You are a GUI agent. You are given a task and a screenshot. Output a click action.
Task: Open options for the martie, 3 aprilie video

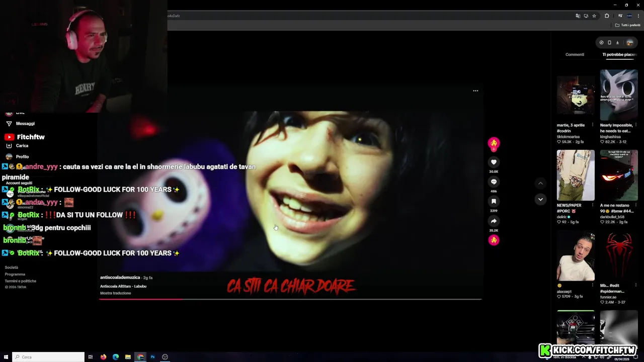pyautogui.click(x=592, y=125)
